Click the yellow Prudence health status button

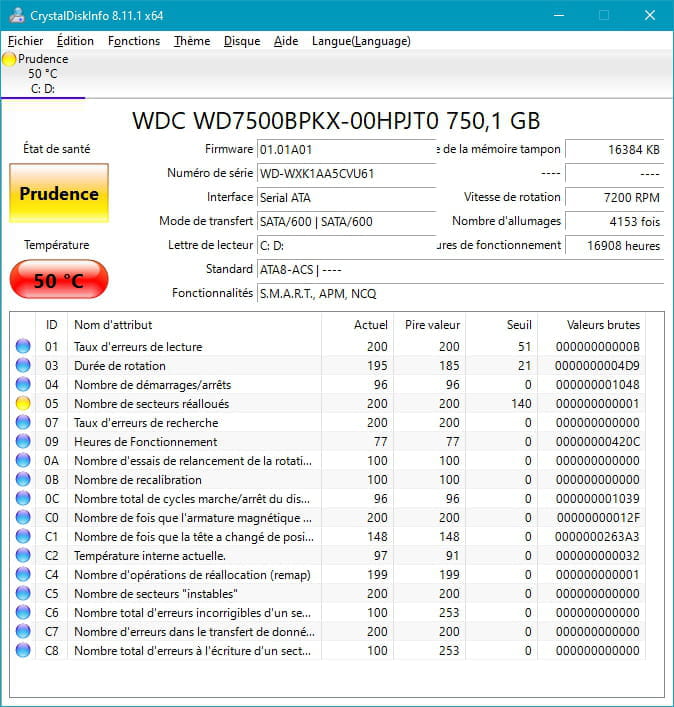(x=59, y=193)
